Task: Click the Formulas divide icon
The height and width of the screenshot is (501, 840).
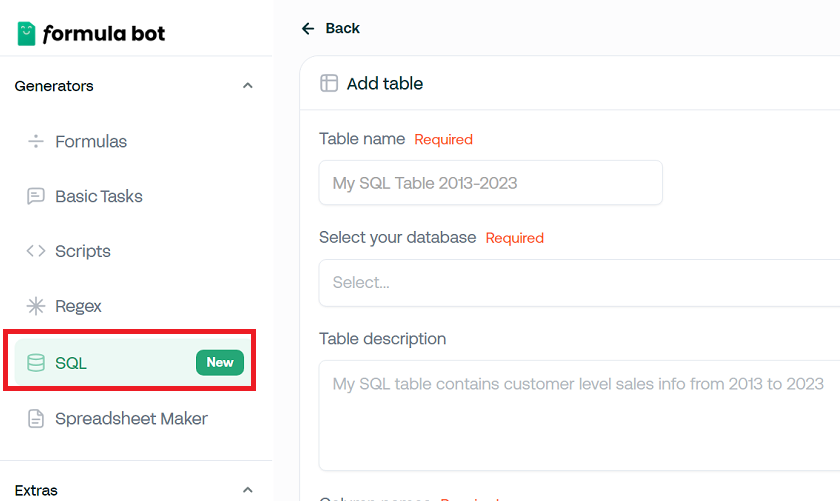Action: point(36,141)
